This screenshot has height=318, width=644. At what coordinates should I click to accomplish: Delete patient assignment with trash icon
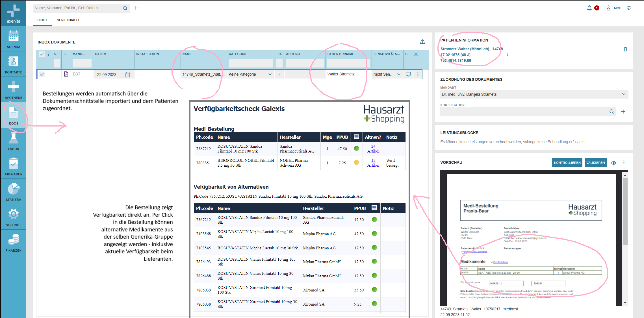pyautogui.click(x=625, y=49)
